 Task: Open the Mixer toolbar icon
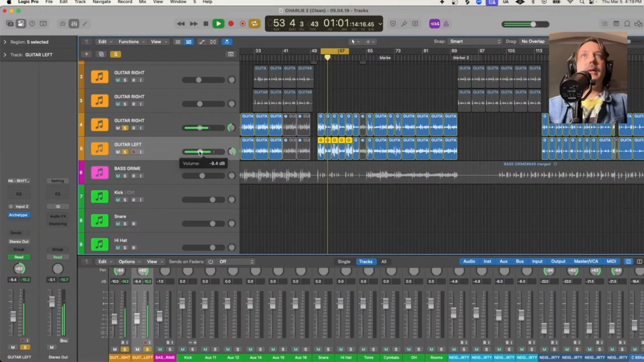(74, 24)
